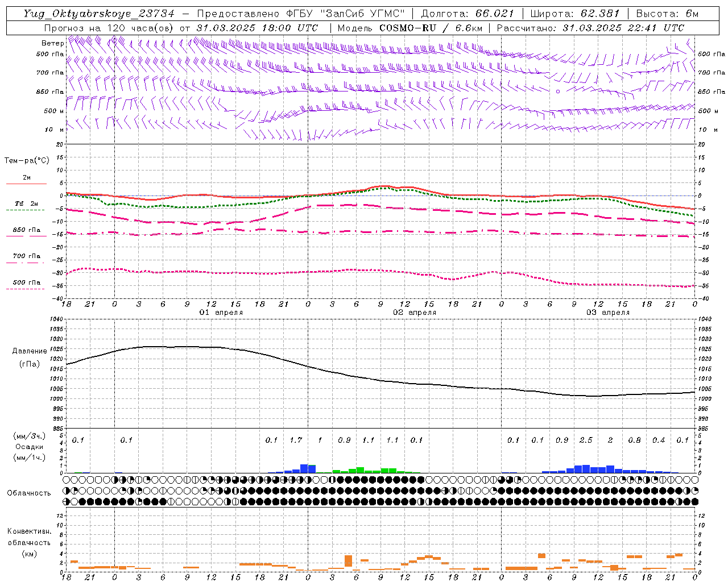
Task: Click the provider text ФГБУ "ЗапСиб УГМС"
Action: click(345, 14)
